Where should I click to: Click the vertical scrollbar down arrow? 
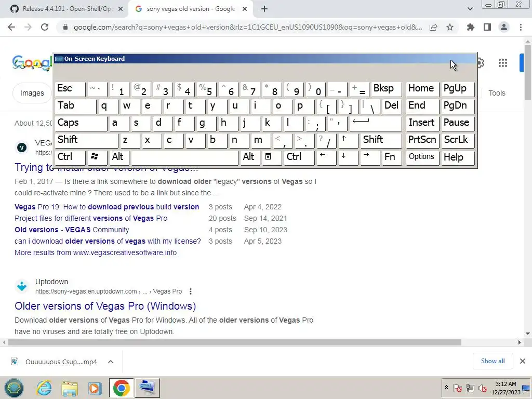click(527, 334)
